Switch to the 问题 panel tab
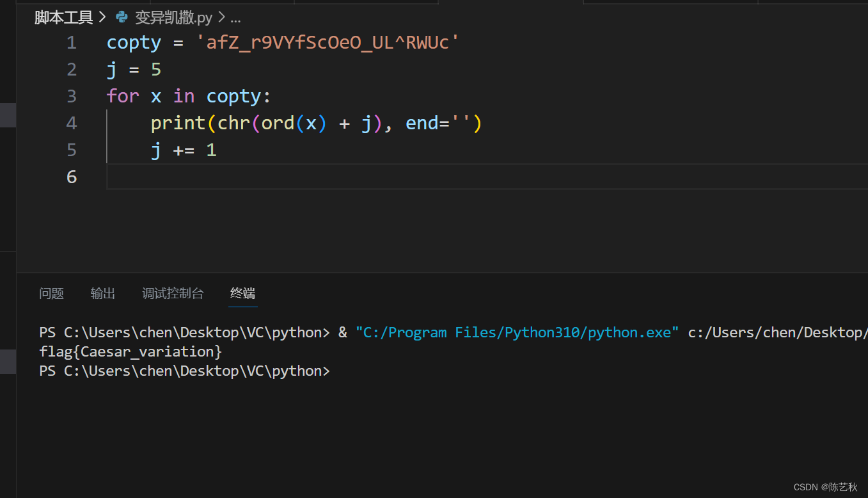Image resolution: width=868 pixels, height=498 pixels. [x=52, y=293]
